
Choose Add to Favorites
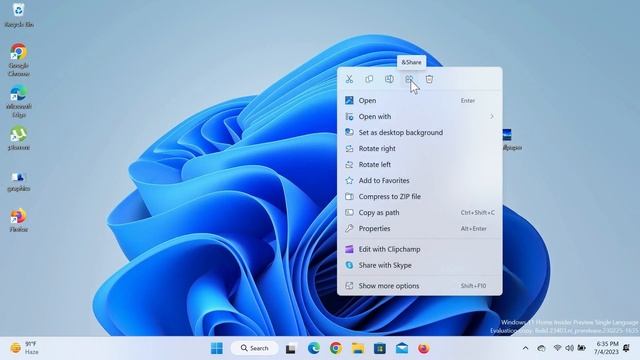coord(420,180)
